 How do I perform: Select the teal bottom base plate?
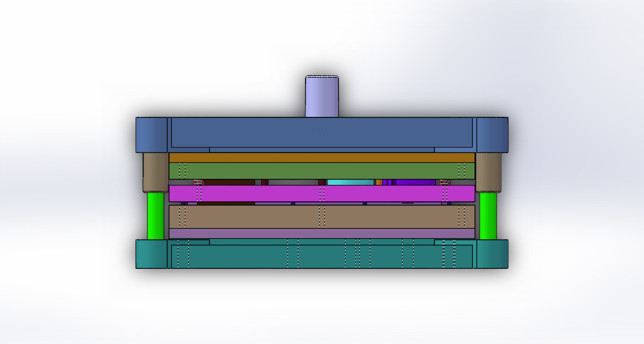click(321, 253)
